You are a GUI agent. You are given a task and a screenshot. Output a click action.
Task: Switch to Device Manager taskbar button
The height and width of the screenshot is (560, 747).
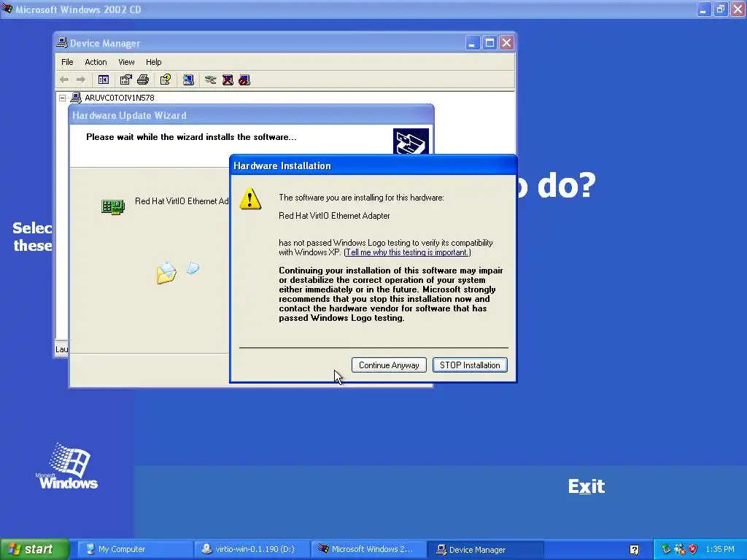tap(486, 550)
